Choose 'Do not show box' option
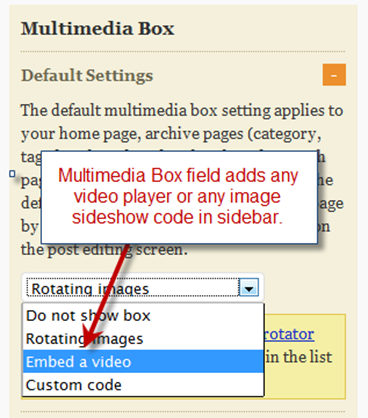The height and width of the screenshot is (418, 368). pyautogui.click(x=143, y=315)
